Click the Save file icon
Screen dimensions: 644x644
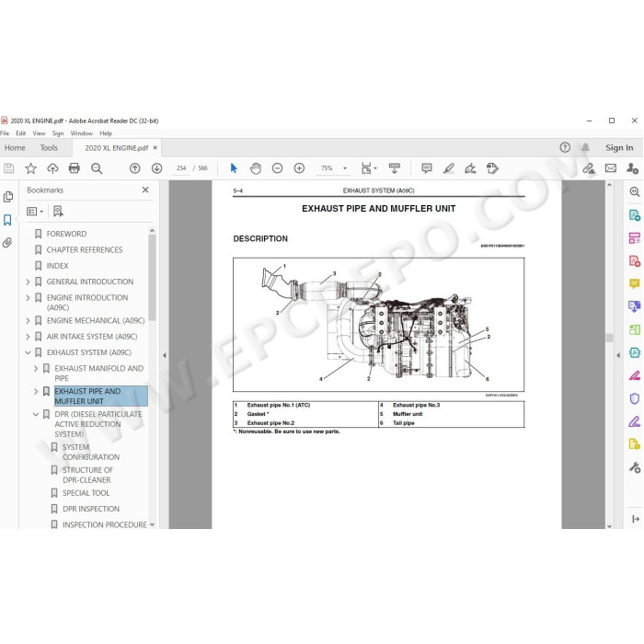(x=8, y=168)
